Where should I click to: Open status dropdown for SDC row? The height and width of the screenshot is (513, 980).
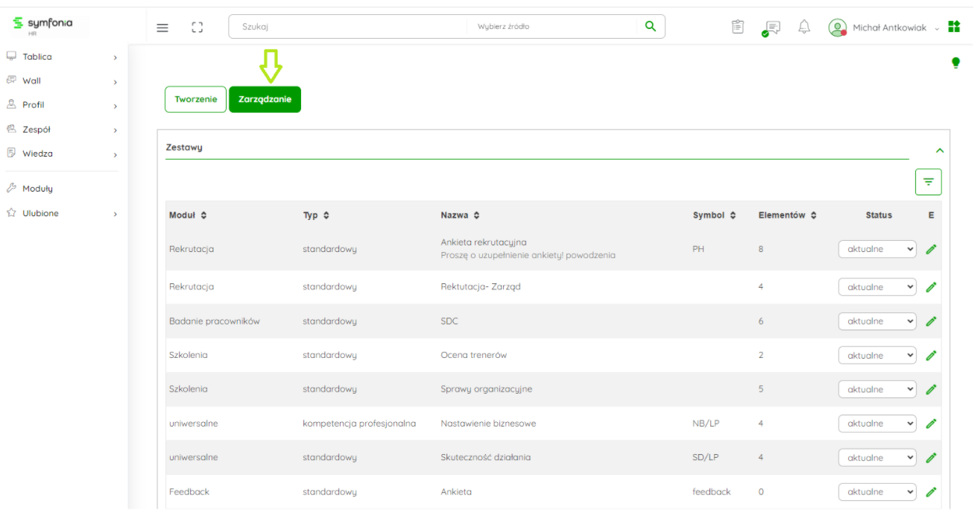(x=877, y=321)
